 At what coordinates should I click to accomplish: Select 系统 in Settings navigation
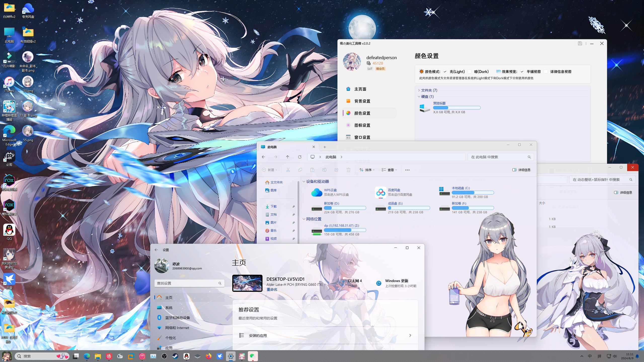pos(169,308)
